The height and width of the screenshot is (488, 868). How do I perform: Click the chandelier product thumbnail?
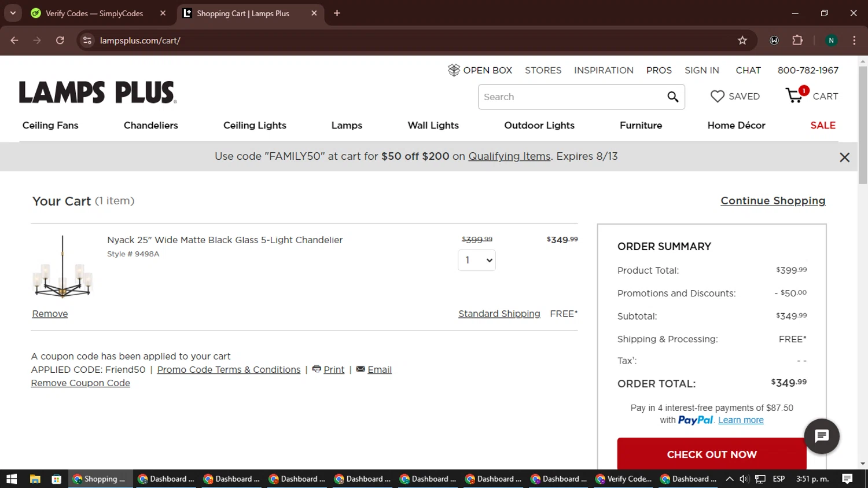(x=62, y=267)
